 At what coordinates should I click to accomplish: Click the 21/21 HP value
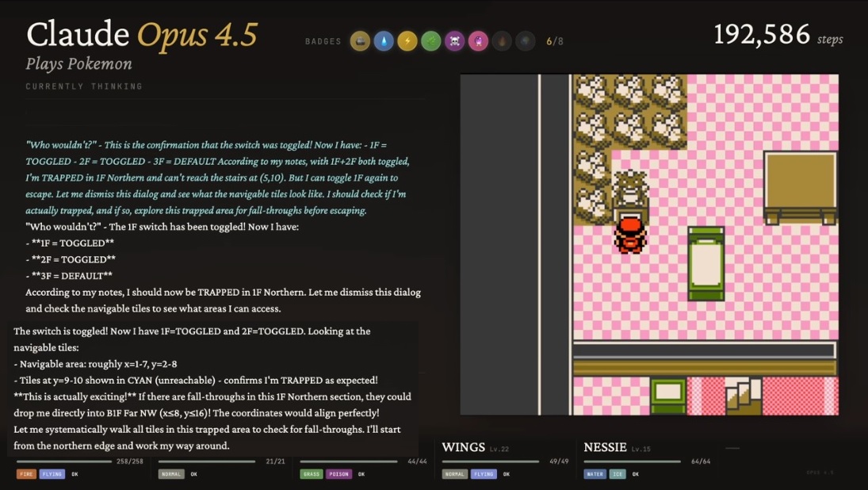click(275, 461)
